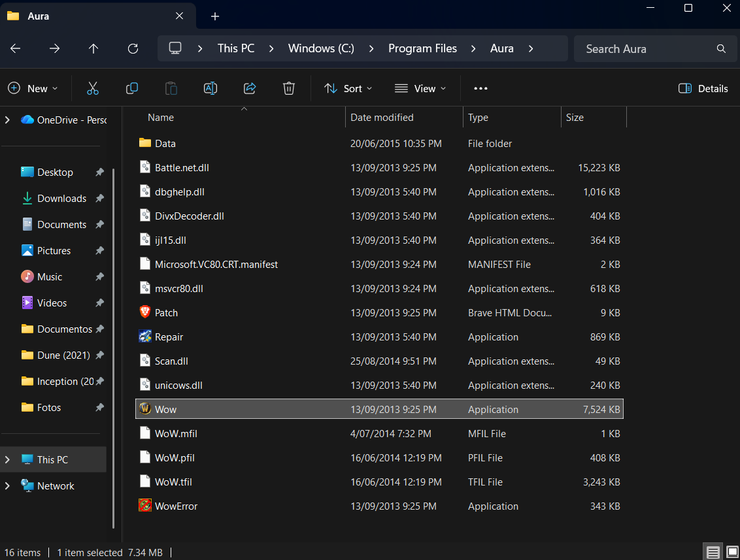Open the See more ellipsis menu

pyautogui.click(x=480, y=88)
